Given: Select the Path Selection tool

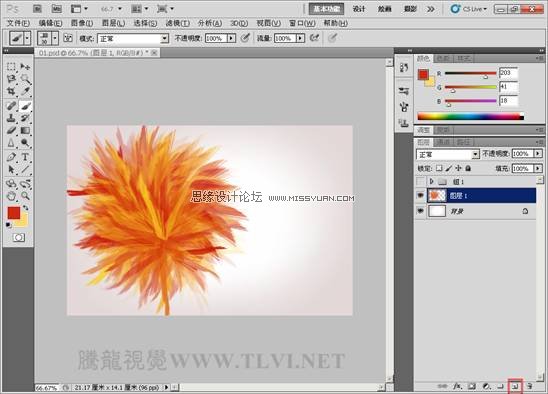Looking at the screenshot, I should click(11, 170).
